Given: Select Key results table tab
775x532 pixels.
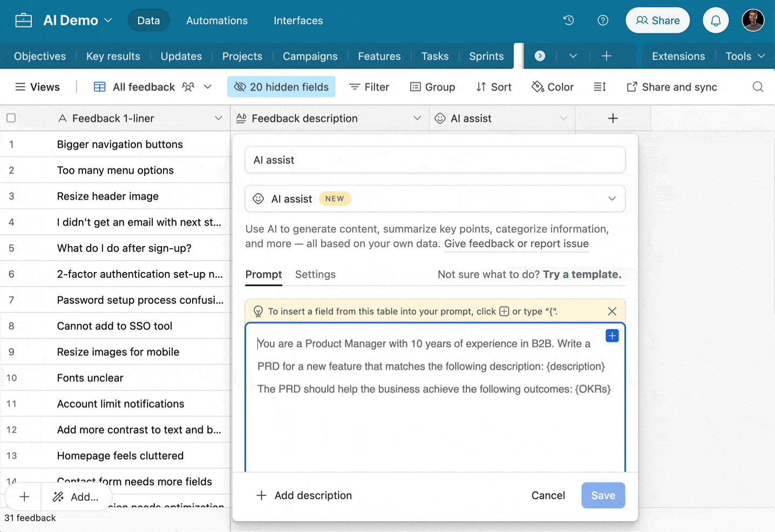Looking at the screenshot, I should 113,56.
